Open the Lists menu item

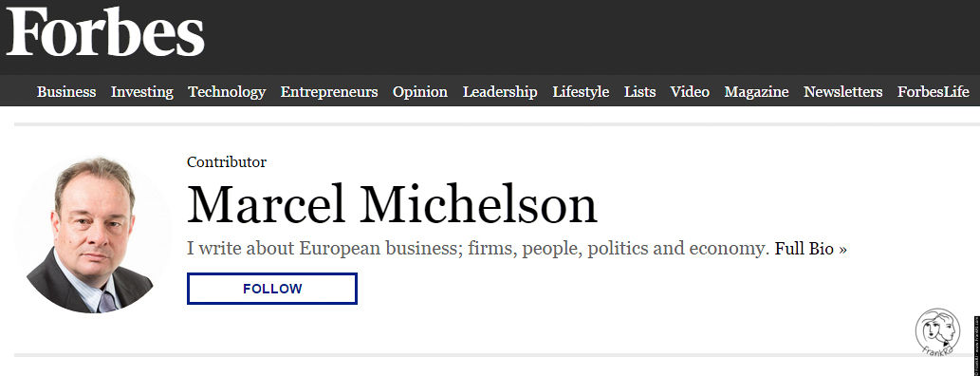coord(640,92)
